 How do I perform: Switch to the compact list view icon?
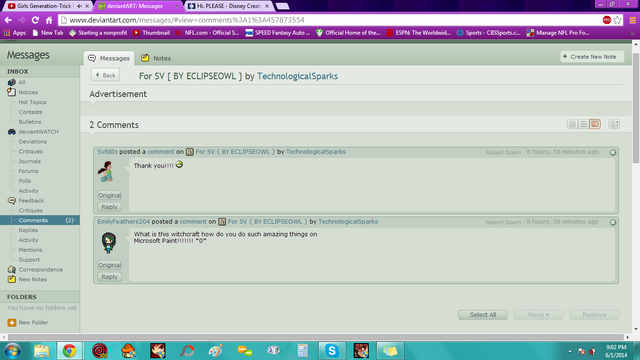click(x=584, y=124)
